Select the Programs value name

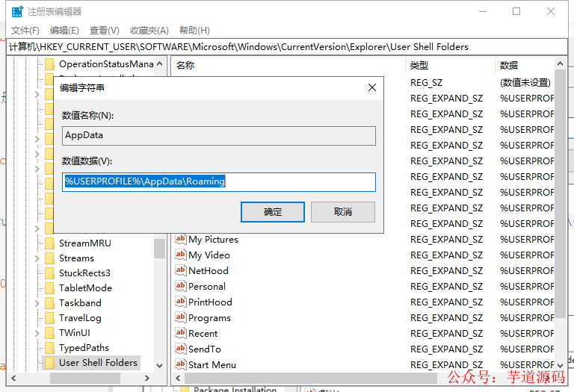[209, 318]
